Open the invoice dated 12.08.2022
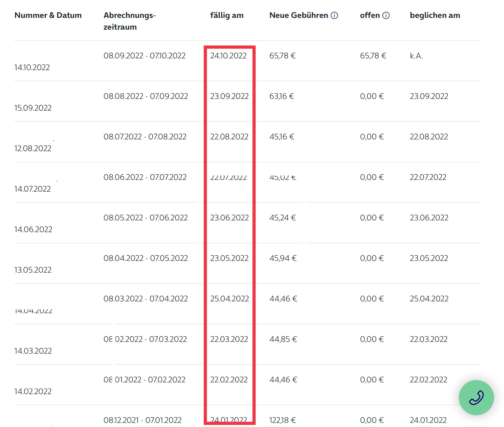 coord(33,148)
